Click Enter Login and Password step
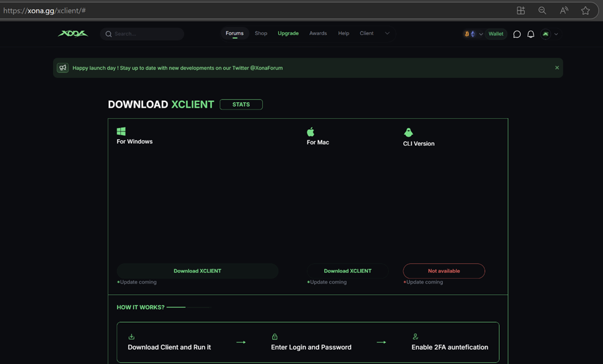603x364 pixels. [311, 347]
